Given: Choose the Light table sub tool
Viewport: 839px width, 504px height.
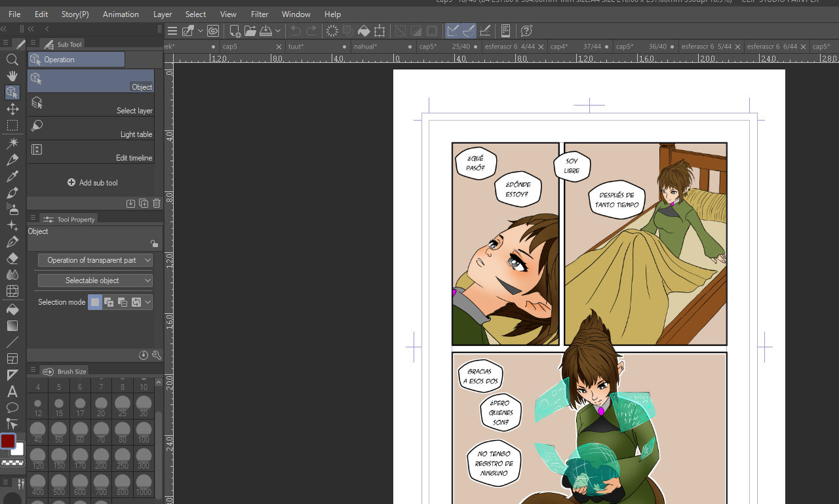Looking at the screenshot, I should pos(91,128).
